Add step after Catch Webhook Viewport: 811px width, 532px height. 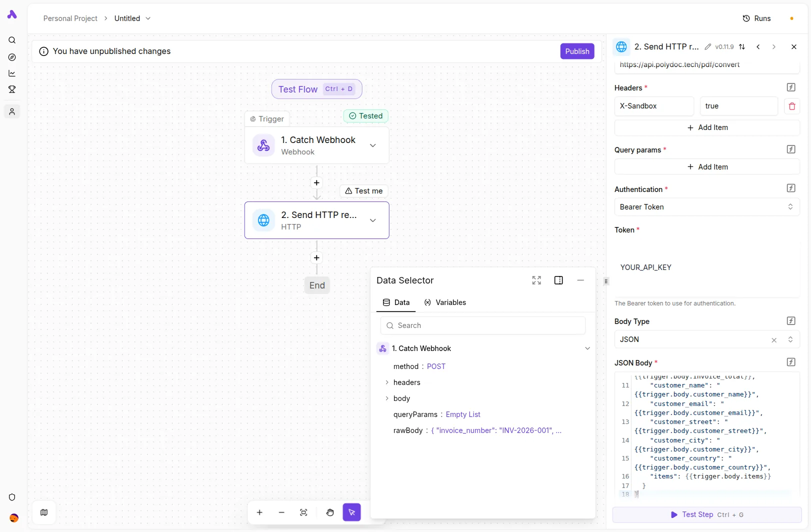coord(316,183)
